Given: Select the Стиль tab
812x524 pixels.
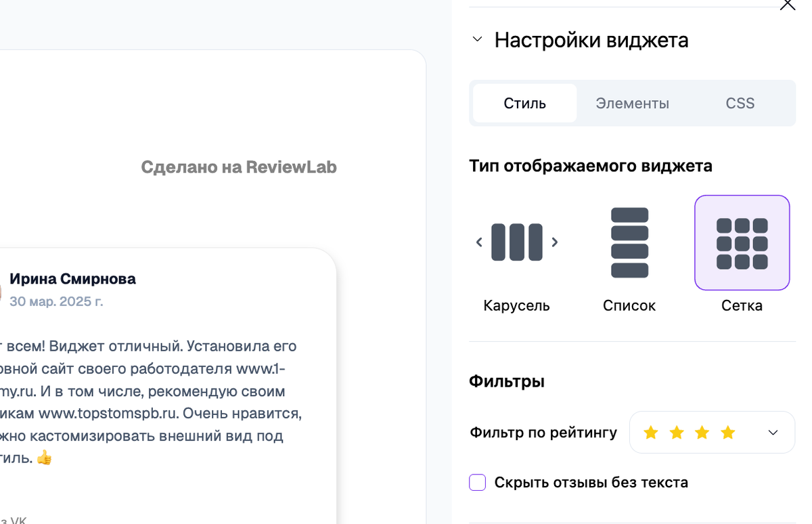Looking at the screenshot, I should click(x=524, y=103).
